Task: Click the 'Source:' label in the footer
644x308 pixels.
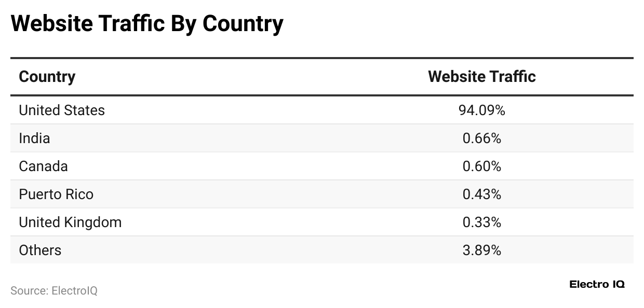Action: tap(29, 291)
